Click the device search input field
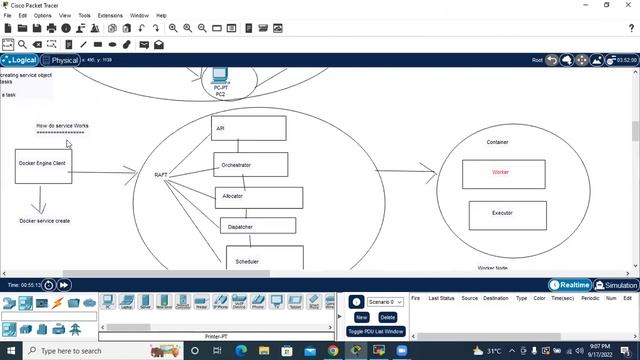640x360 pixels. (x=49, y=316)
